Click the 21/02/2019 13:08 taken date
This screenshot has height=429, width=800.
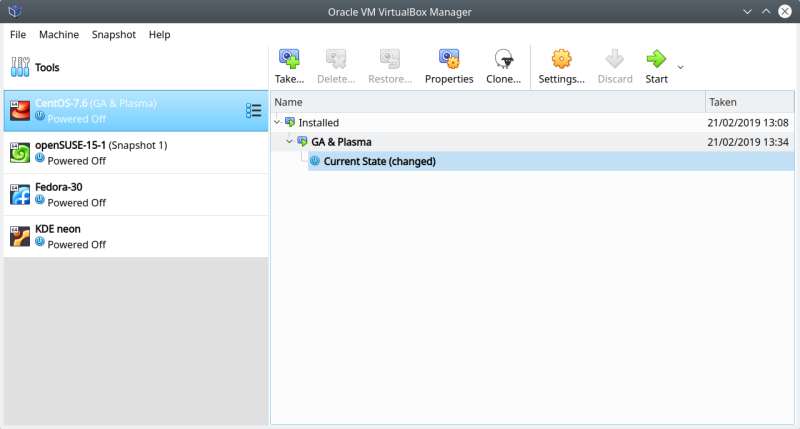748,122
